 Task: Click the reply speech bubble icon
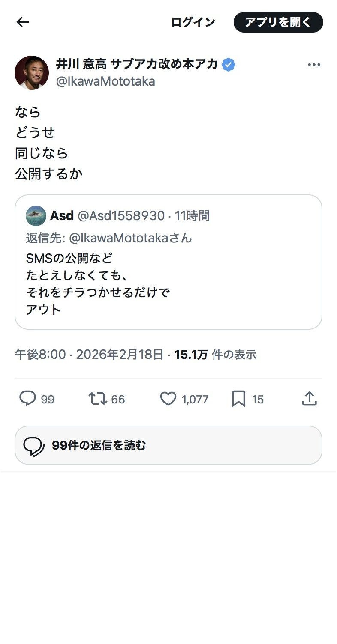pyautogui.click(x=28, y=399)
